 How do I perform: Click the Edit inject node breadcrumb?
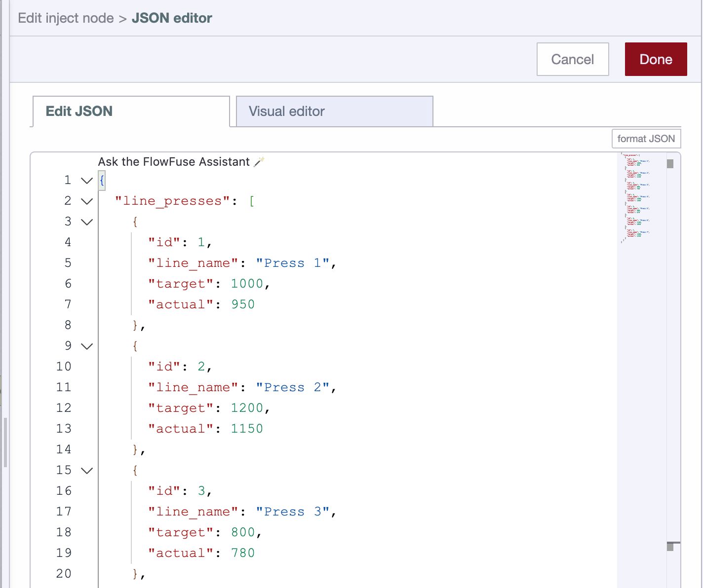[66, 18]
